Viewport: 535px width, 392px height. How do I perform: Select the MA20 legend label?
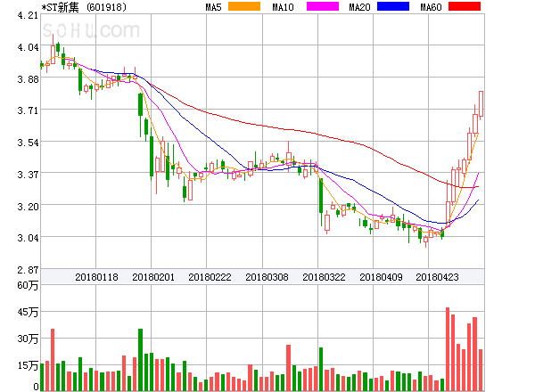pos(359,7)
